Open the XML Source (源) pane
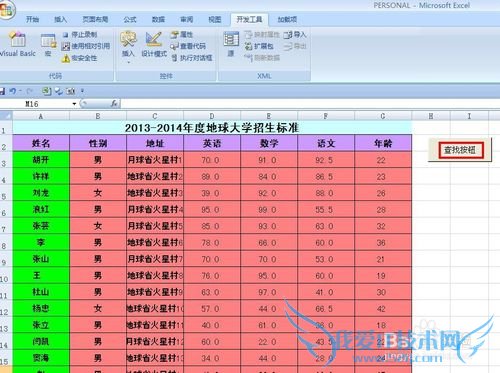 pyautogui.click(x=231, y=44)
